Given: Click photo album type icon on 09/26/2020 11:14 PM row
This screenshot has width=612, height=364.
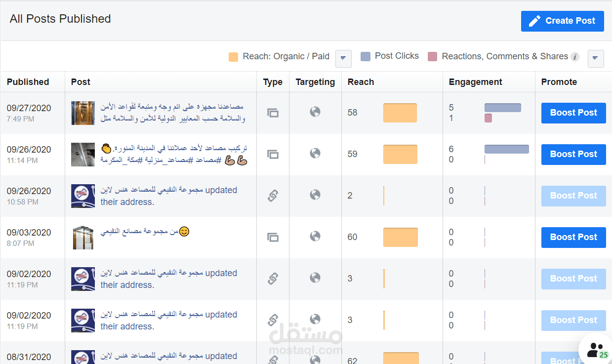Looking at the screenshot, I should coord(273,154).
